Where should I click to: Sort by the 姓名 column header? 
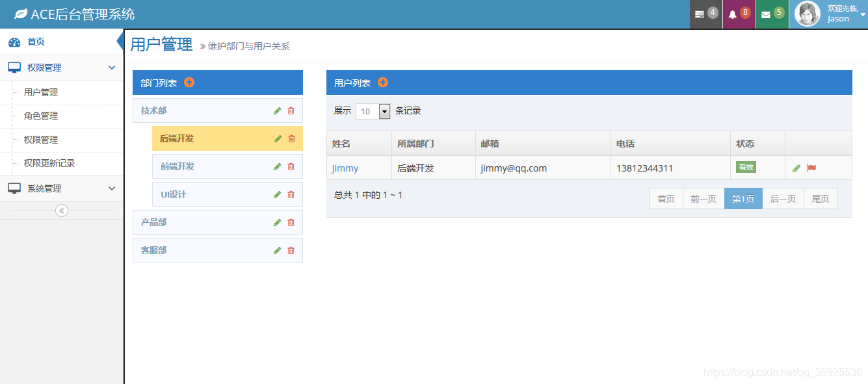pos(359,144)
